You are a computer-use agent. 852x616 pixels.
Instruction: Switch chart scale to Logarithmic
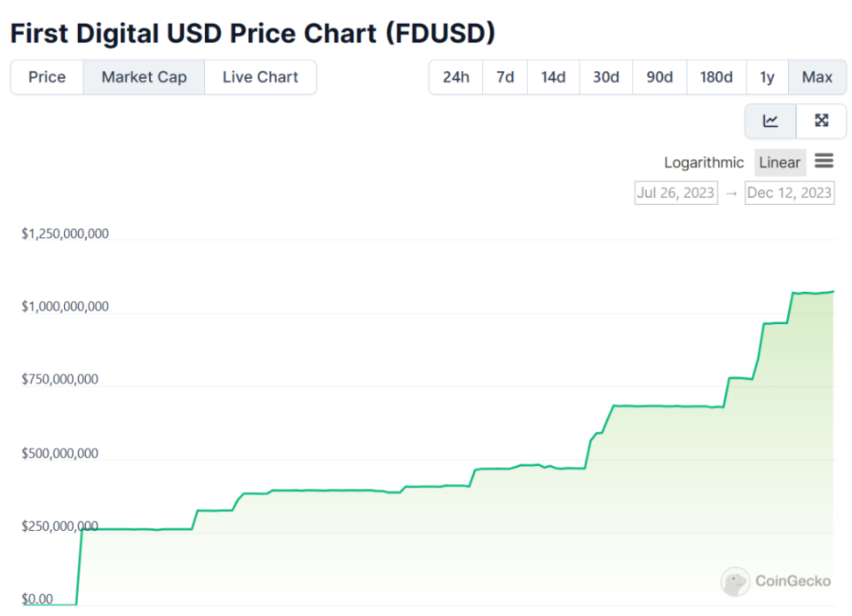pyautogui.click(x=704, y=162)
